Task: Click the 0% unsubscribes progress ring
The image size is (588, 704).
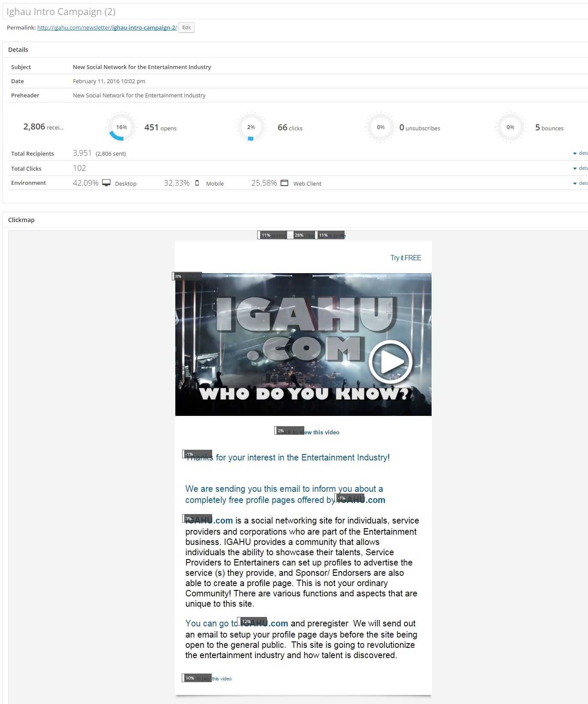Action: coord(381,127)
